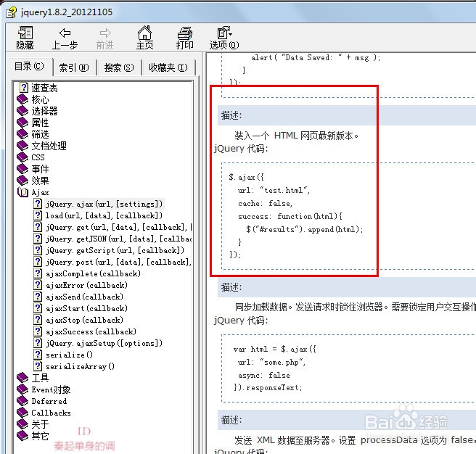Click the help window title icon
Viewport: 476px width, 454px height.
click(12, 12)
